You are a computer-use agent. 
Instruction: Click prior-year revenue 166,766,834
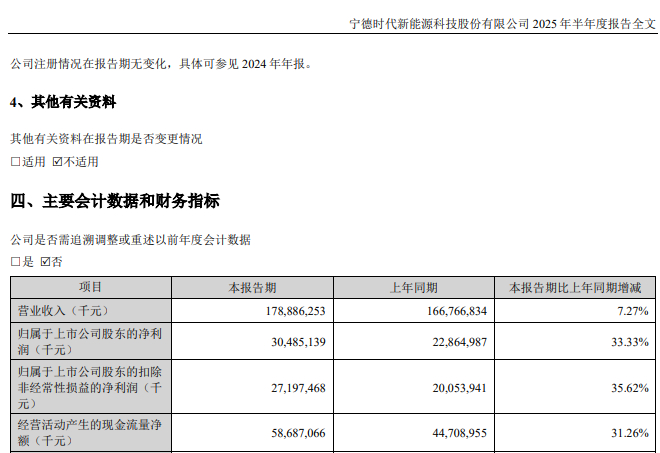457,311
